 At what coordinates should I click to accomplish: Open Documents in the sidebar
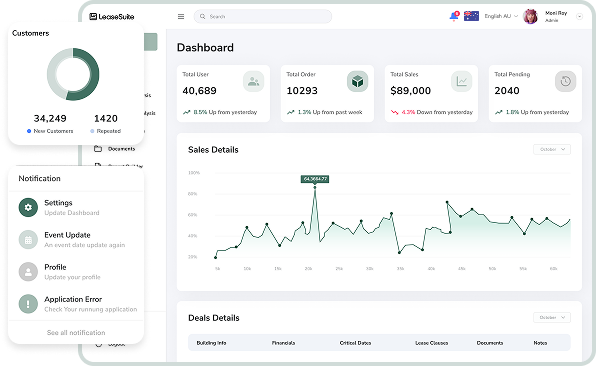[121, 149]
